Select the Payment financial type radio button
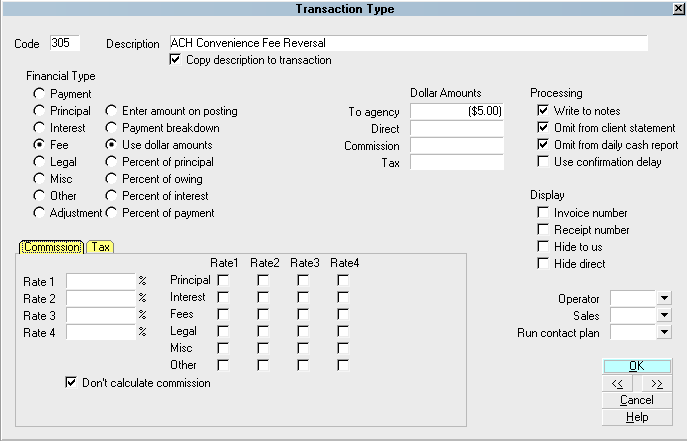 pos(39,93)
